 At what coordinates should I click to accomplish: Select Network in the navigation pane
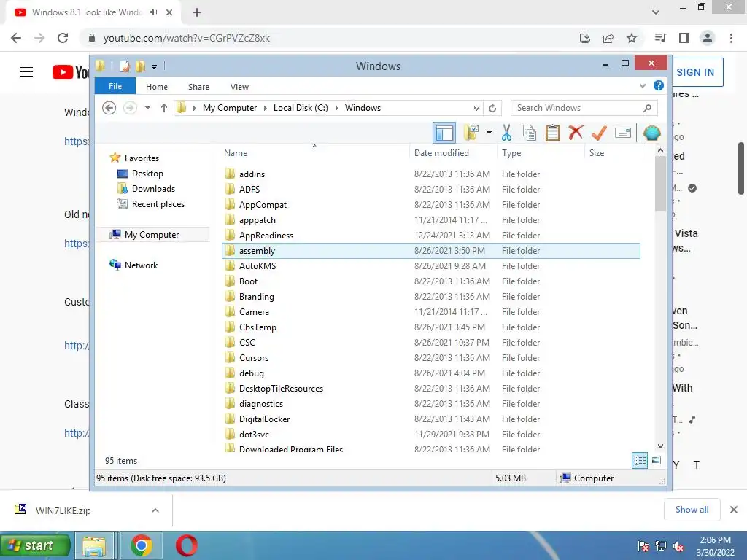(x=141, y=265)
